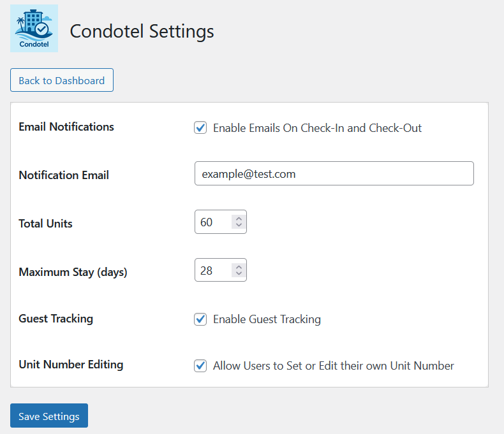This screenshot has width=504, height=434.
Task: Click the Condotel logo icon
Action: pos(34,29)
